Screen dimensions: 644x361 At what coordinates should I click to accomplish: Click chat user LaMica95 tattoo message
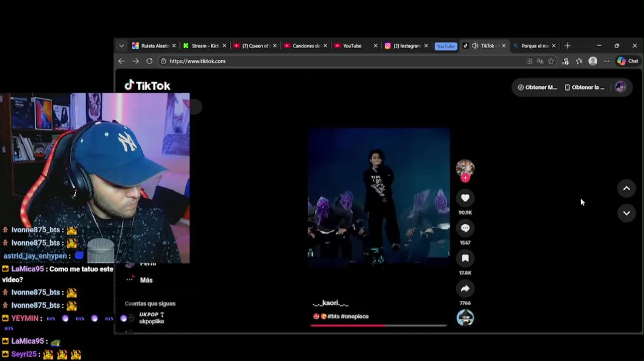58,274
